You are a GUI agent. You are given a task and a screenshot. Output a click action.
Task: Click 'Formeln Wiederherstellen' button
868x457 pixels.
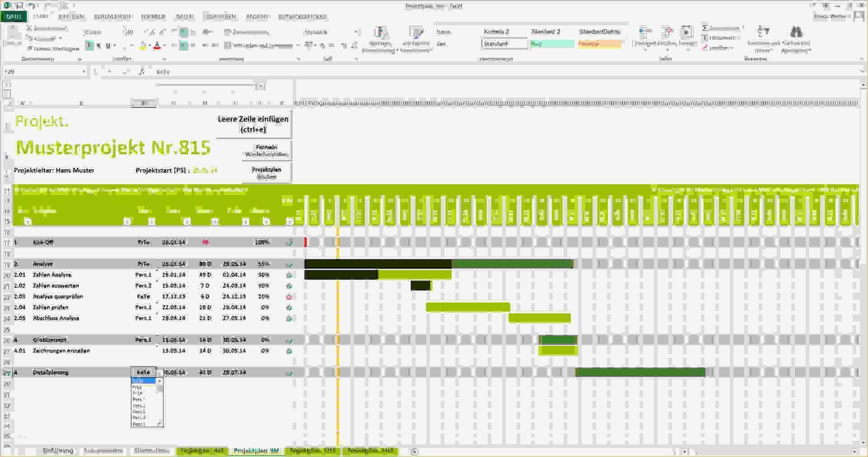pyautogui.click(x=266, y=150)
